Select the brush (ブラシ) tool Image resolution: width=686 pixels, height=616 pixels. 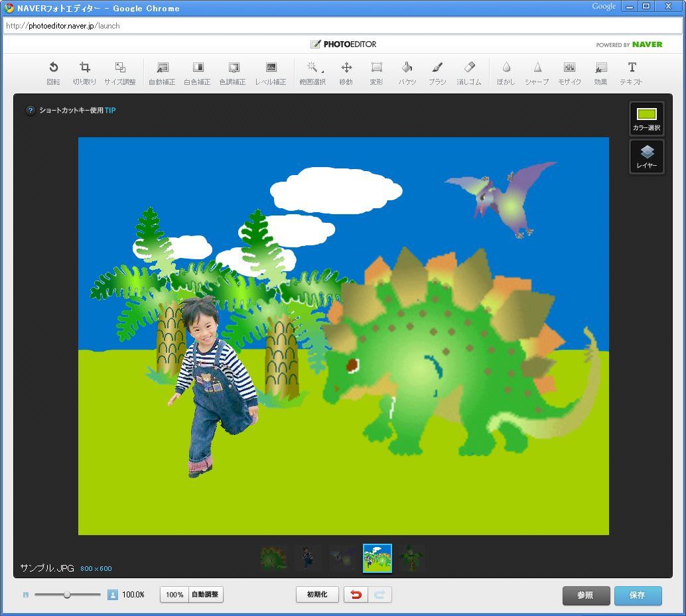click(x=437, y=73)
